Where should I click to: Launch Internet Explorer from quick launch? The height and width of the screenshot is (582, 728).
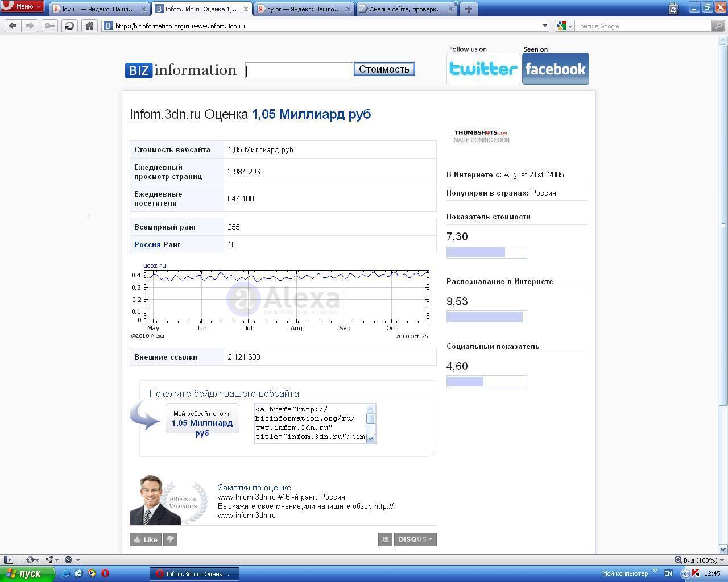click(66, 573)
